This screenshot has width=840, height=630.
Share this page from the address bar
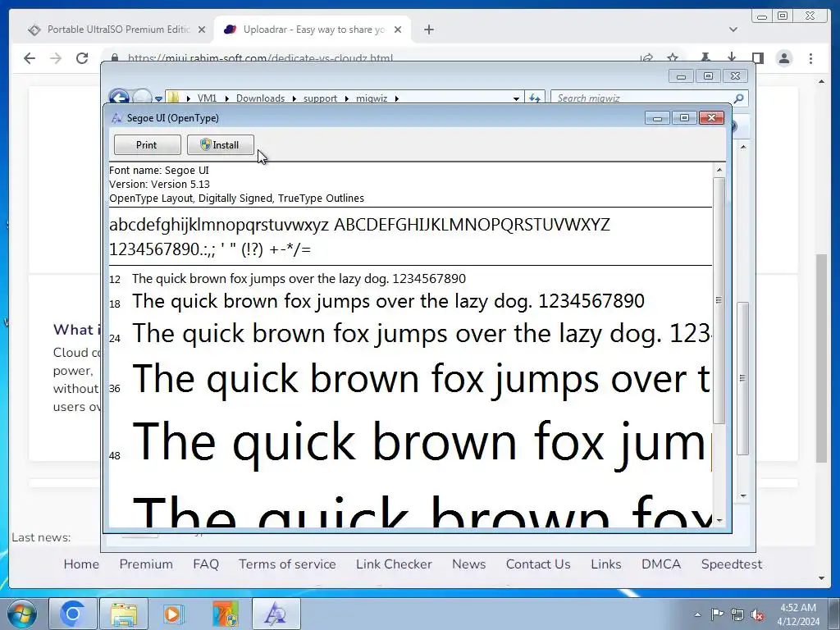pos(646,57)
